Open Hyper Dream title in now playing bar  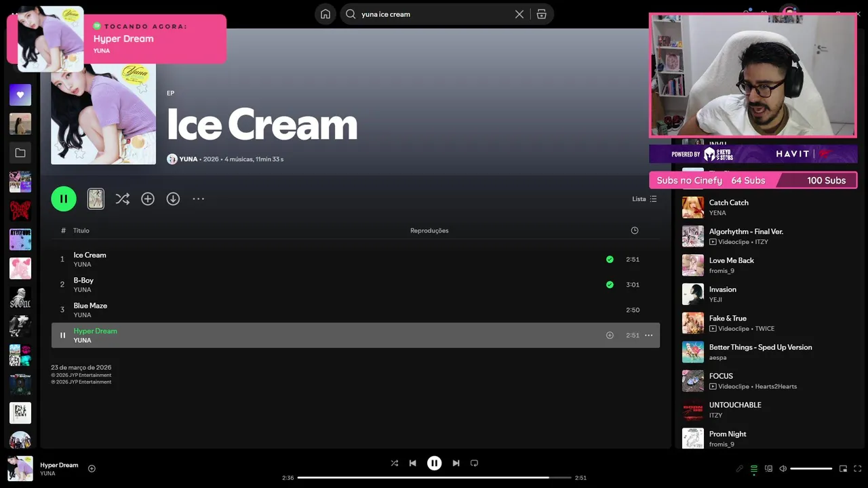(x=59, y=465)
